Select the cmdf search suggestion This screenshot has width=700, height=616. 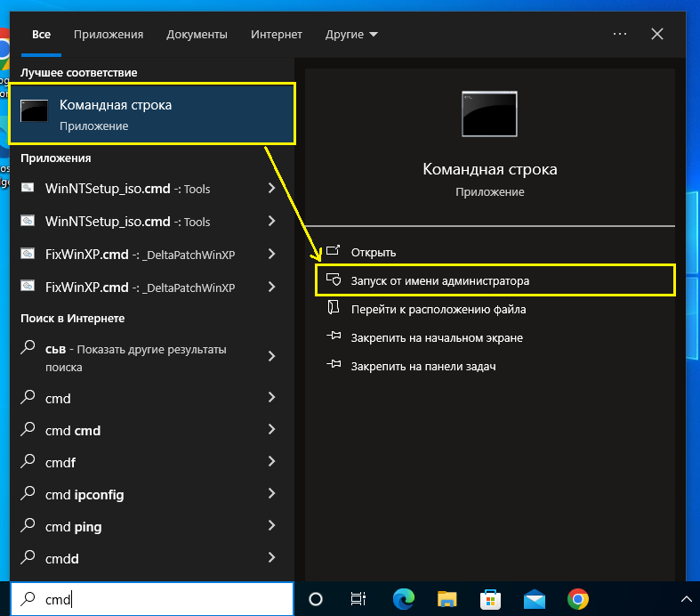pyautogui.click(x=60, y=463)
